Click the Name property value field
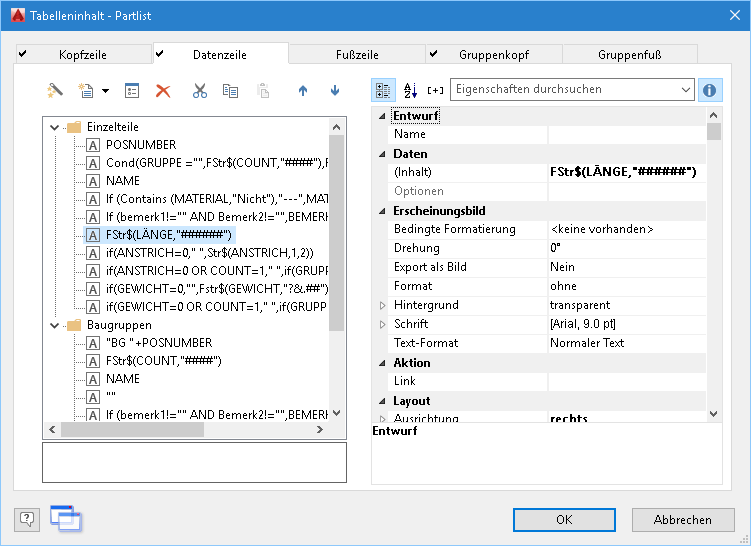The width and height of the screenshot is (751, 546). coord(627,135)
